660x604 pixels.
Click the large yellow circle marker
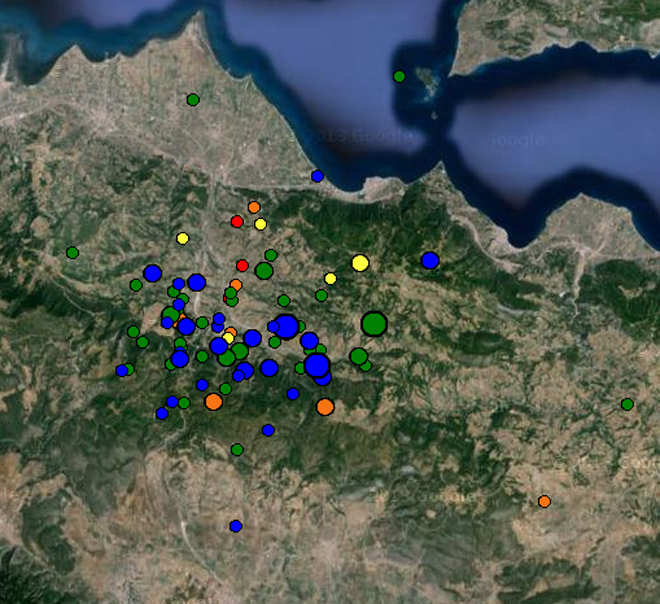click(360, 263)
